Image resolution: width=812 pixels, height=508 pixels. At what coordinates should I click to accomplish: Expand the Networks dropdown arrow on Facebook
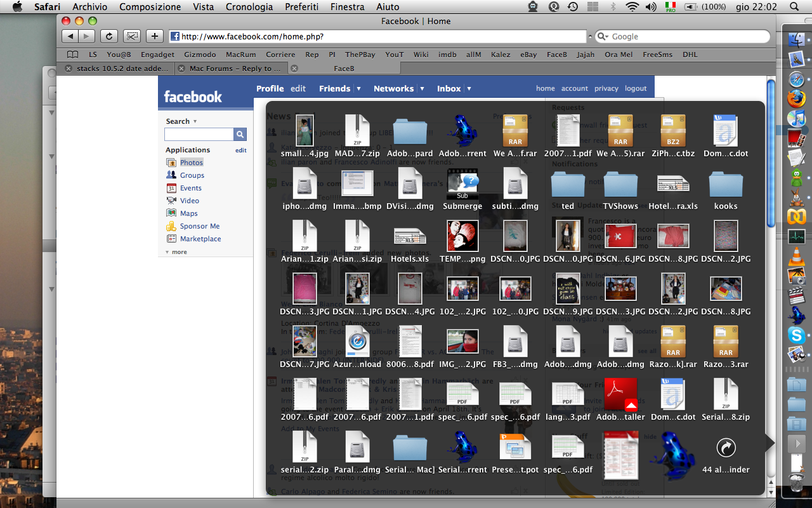coord(421,89)
